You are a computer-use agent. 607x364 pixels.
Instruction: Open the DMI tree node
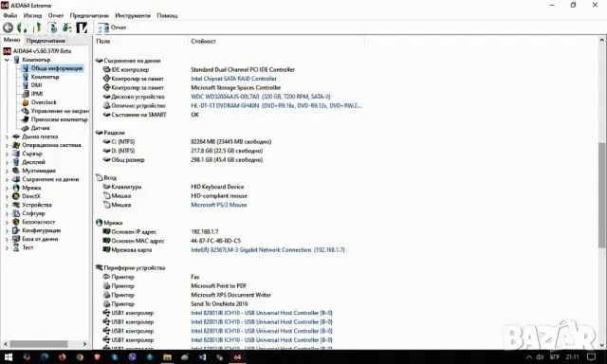pos(36,85)
